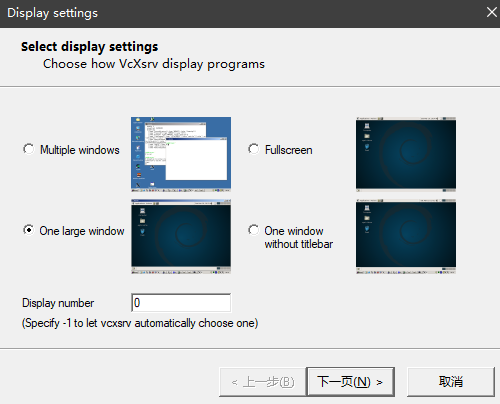This screenshot has width=500, height=404.
Task: Click the Fullscreen preview thumbnail
Action: [406, 154]
